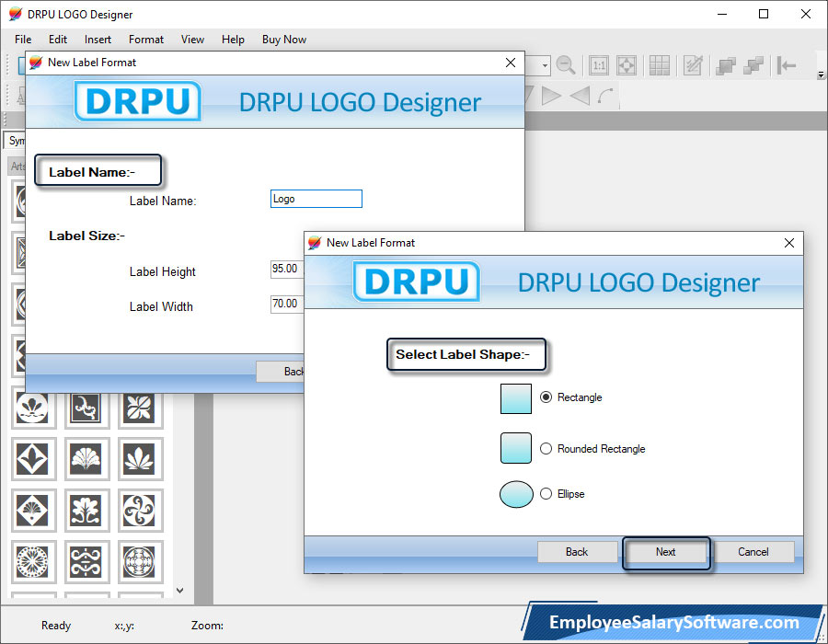The width and height of the screenshot is (828, 644).
Task: Click the 'x;,y:' coordinates status label
Action: pyautogui.click(x=124, y=626)
